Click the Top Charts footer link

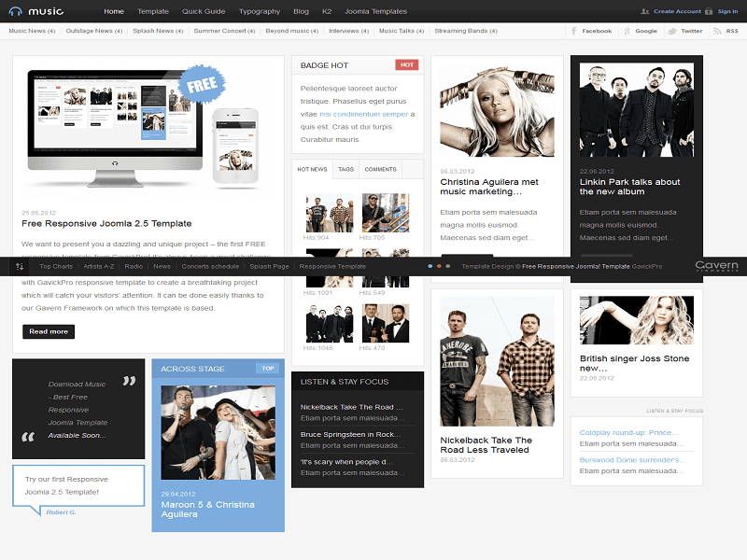[x=56, y=267]
